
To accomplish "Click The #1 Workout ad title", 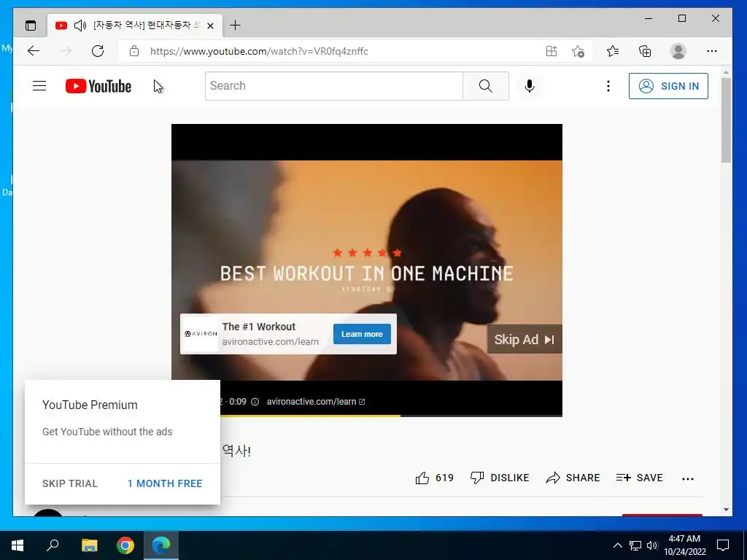I will 259,327.
